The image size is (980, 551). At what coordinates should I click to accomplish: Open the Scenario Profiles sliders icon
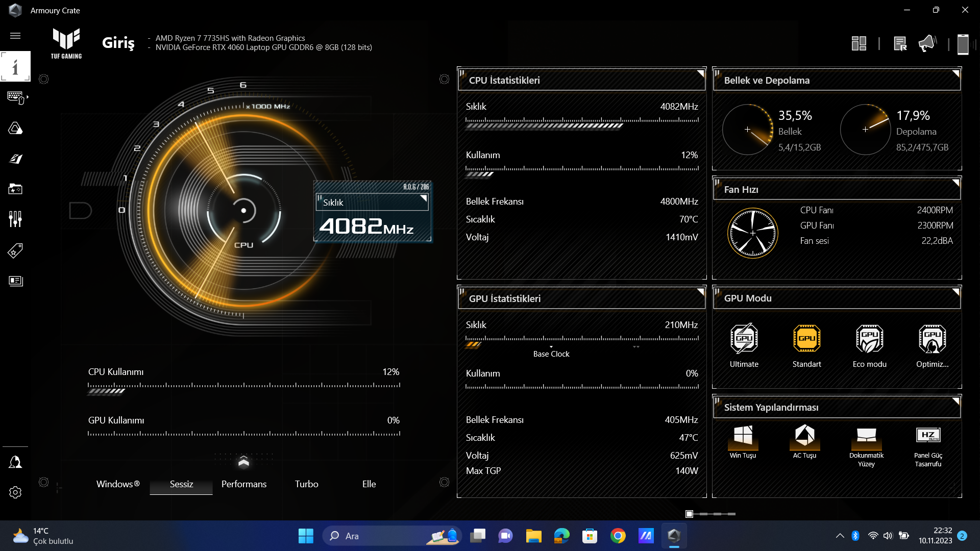click(15, 219)
